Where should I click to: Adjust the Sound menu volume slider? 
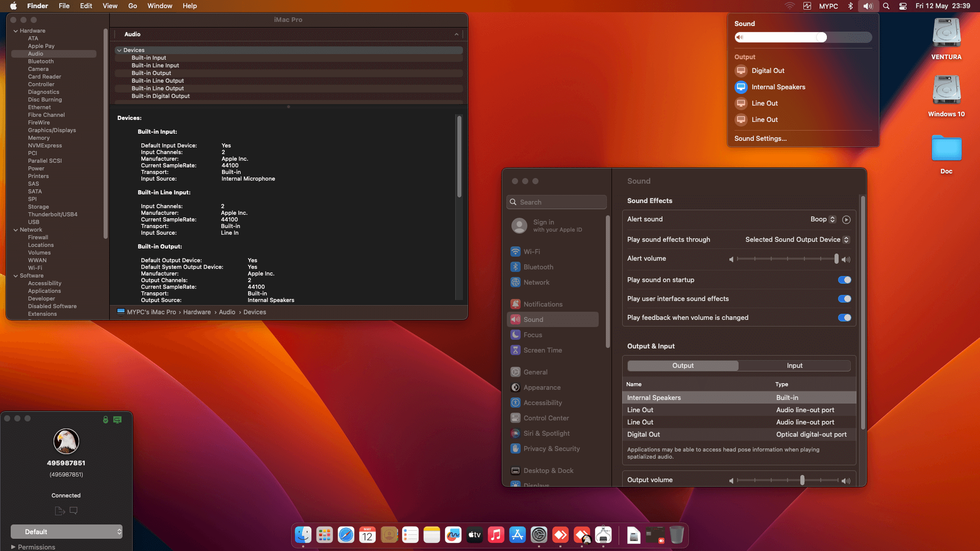[x=803, y=37]
